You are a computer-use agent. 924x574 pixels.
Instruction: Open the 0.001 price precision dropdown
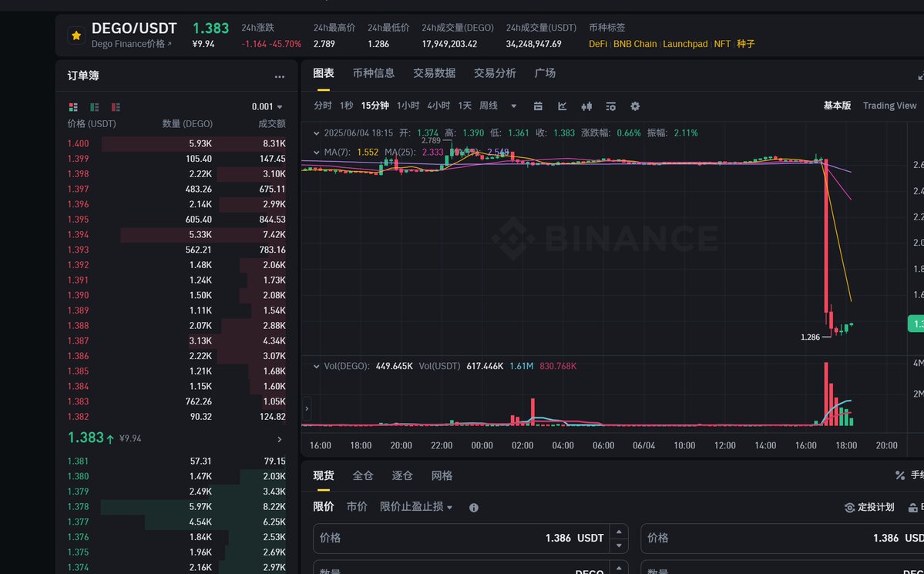(267, 106)
